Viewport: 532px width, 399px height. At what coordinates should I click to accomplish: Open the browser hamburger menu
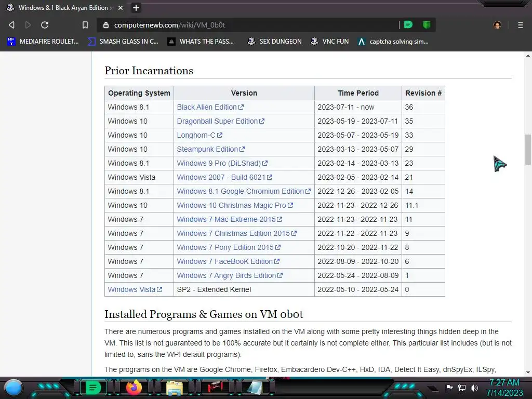(x=521, y=25)
